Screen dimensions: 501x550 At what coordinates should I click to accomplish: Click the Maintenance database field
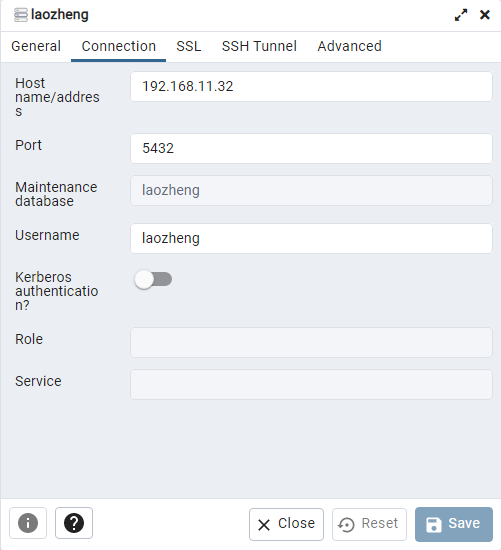[312, 190]
